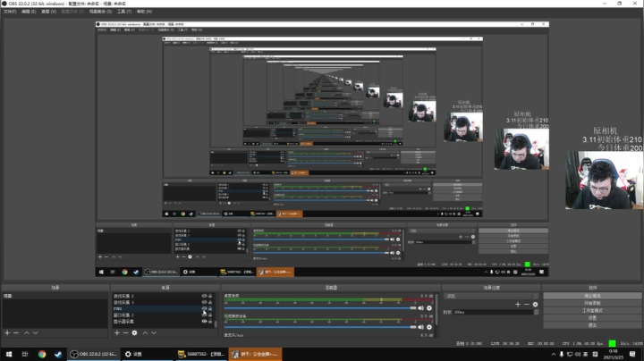The width and height of the screenshot is (644, 361).
Task: Toggle visibility eye of first source
Action: (204, 296)
